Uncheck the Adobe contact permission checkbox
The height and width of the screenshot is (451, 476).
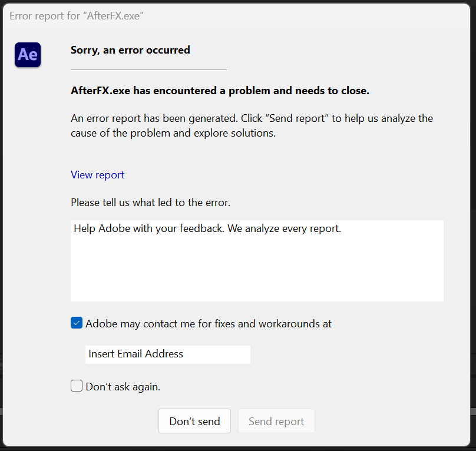[x=76, y=323]
